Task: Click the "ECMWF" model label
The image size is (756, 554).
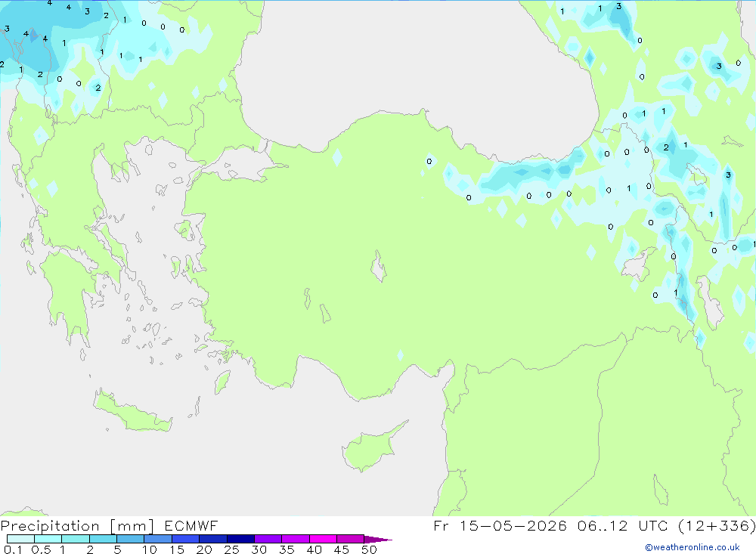Action: (x=191, y=525)
